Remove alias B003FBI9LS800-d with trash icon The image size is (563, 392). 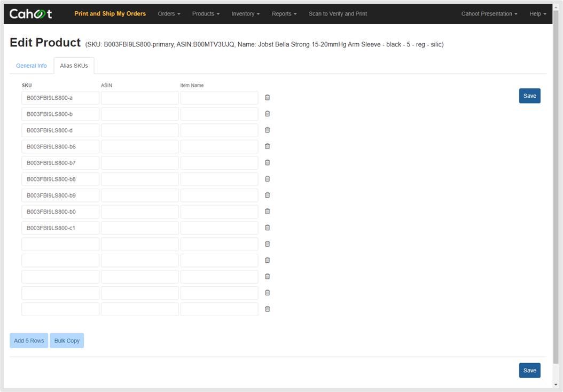(267, 130)
